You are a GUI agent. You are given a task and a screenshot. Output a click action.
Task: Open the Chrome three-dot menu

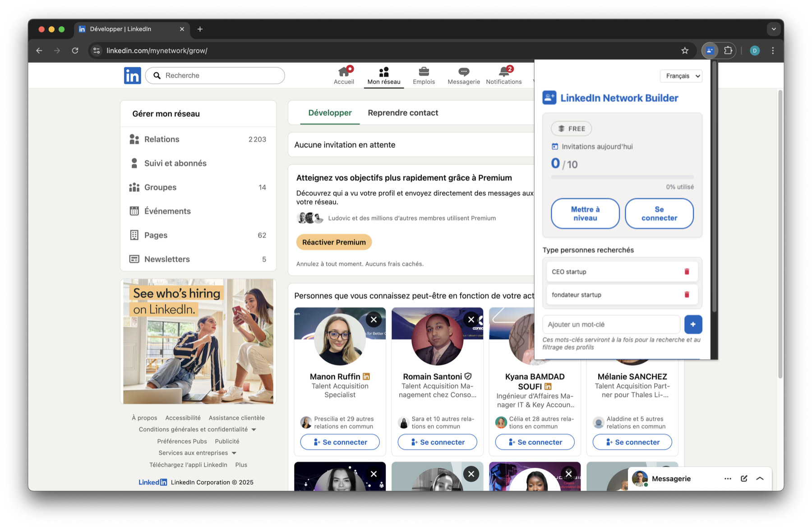coord(773,51)
